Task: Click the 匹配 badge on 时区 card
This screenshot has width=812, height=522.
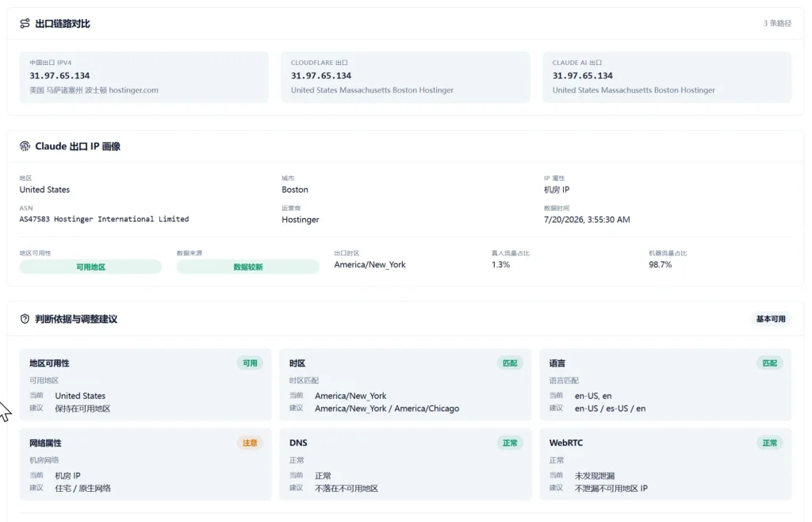Action: (510, 363)
